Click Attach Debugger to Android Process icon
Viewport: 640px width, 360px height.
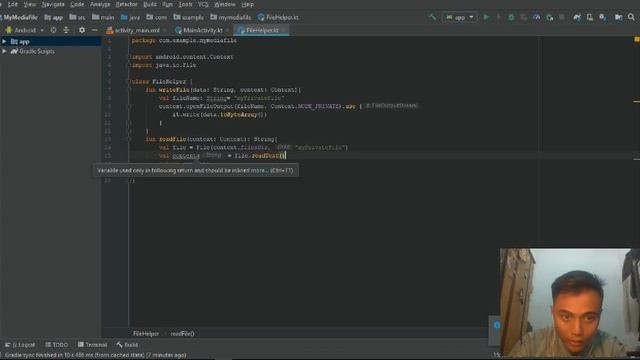(x=550, y=17)
